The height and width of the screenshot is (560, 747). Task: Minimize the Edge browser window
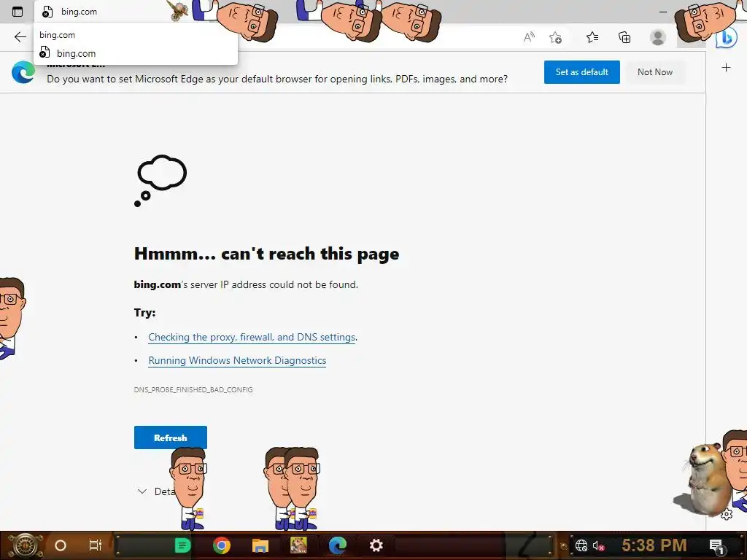(x=662, y=12)
